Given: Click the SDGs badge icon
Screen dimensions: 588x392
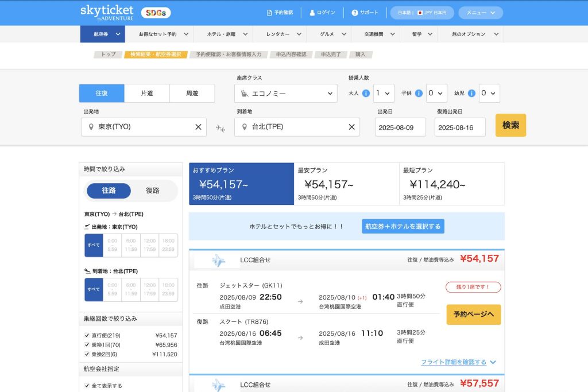Looking at the screenshot, I should (x=156, y=13).
